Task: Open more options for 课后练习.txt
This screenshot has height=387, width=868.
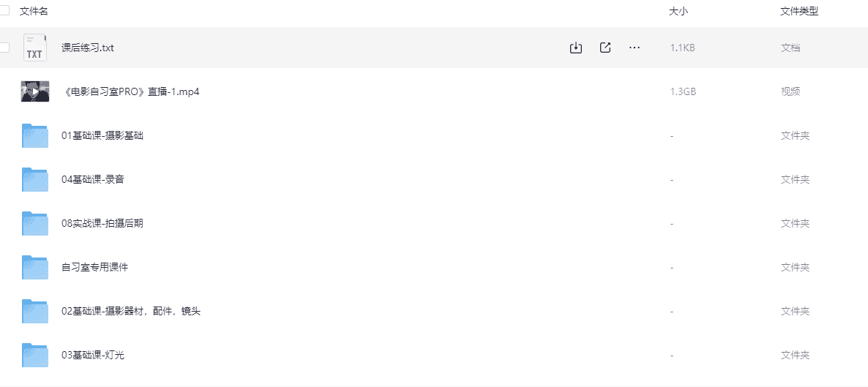Action: [x=635, y=48]
